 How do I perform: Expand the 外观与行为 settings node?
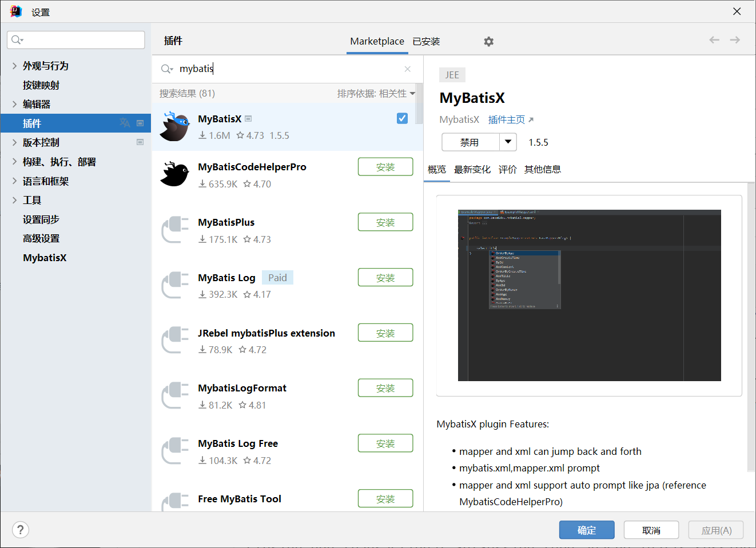14,66
